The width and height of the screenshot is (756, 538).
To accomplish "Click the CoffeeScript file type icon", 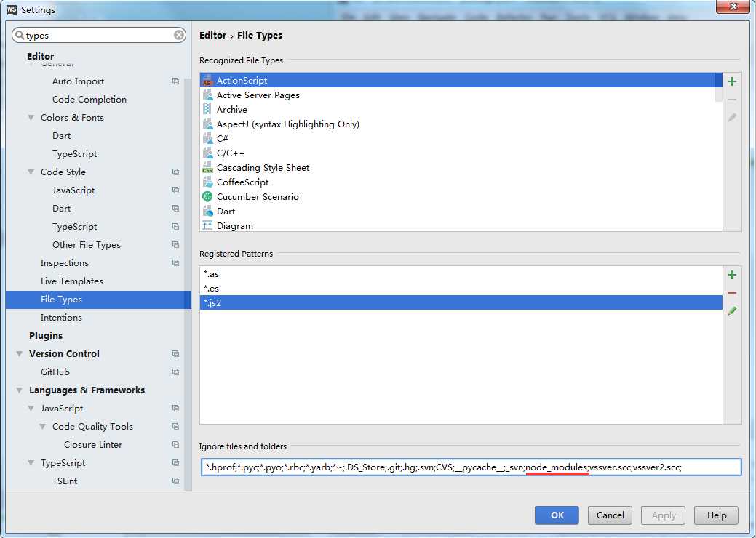I will pos(207,182).
